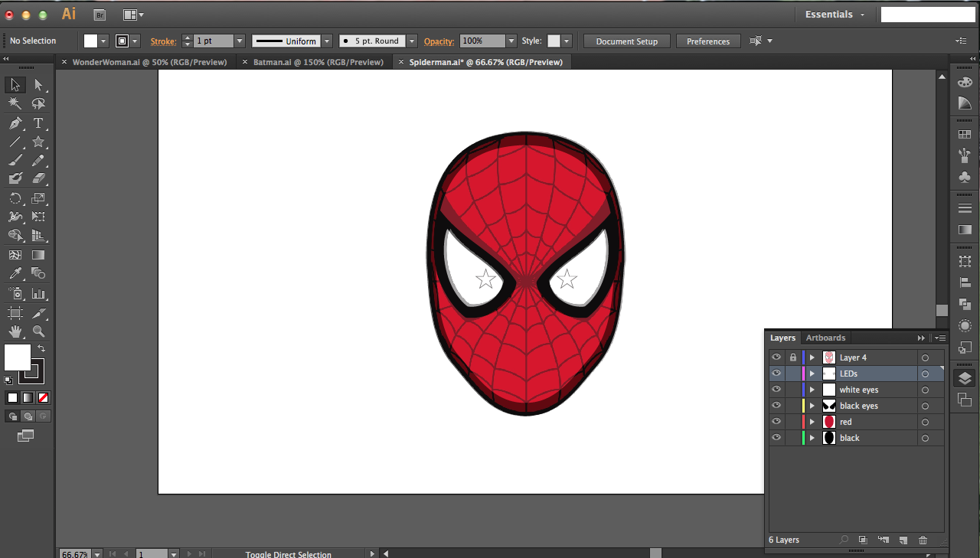Select the Zoom tool

click(38, 331)
